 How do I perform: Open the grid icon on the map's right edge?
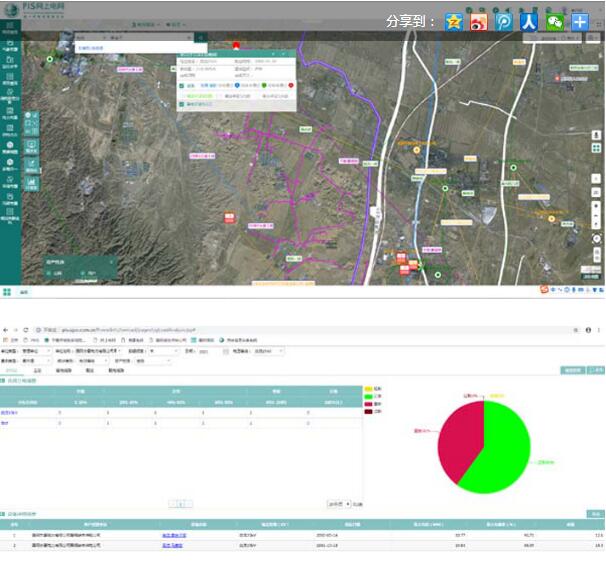(595, 147)
